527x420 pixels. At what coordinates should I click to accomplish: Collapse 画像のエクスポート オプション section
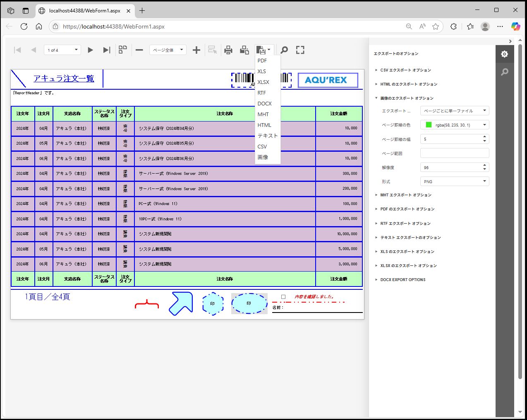(407, 98)
